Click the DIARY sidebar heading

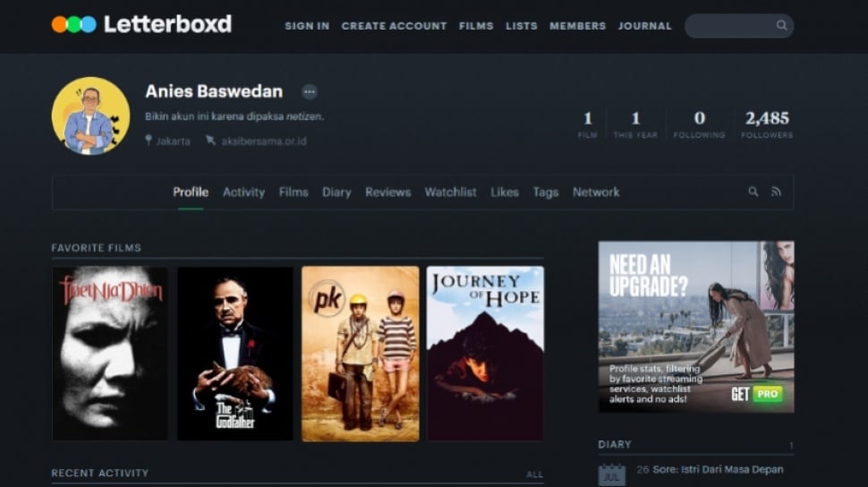pyautogui.click(x=615, y=444)
